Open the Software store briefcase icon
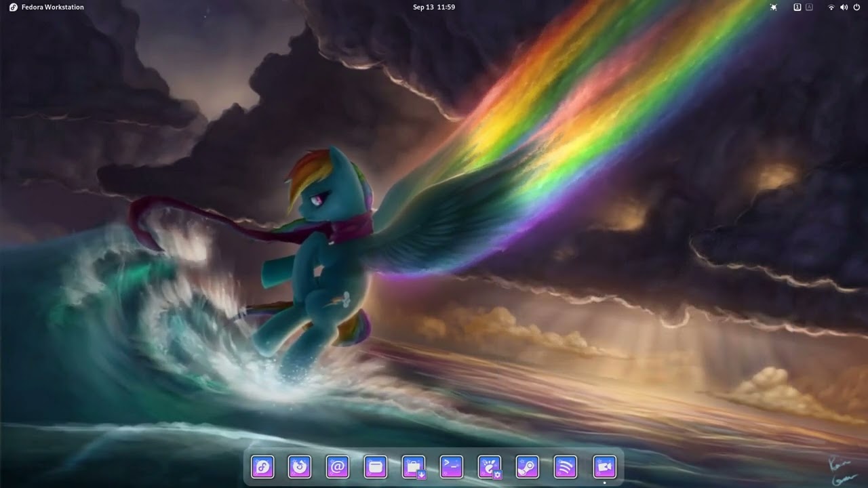Screen dimensions: 868x488 pyautogui.click(x=414, y=466)
